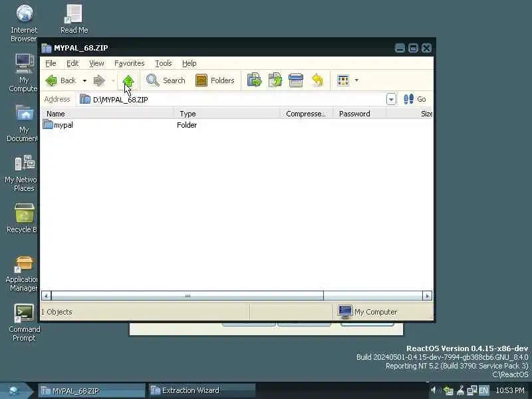Image resolution: width=532 pixels, height=399 pixels.
Task: Click the Delete toolbar icon
Action: click(296, 80)
